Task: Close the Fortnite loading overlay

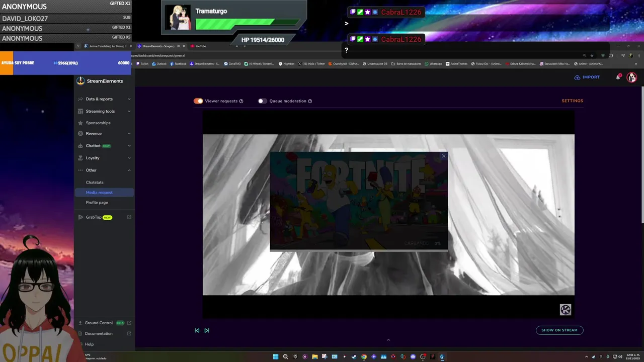Action: click(x=443, y=156)
